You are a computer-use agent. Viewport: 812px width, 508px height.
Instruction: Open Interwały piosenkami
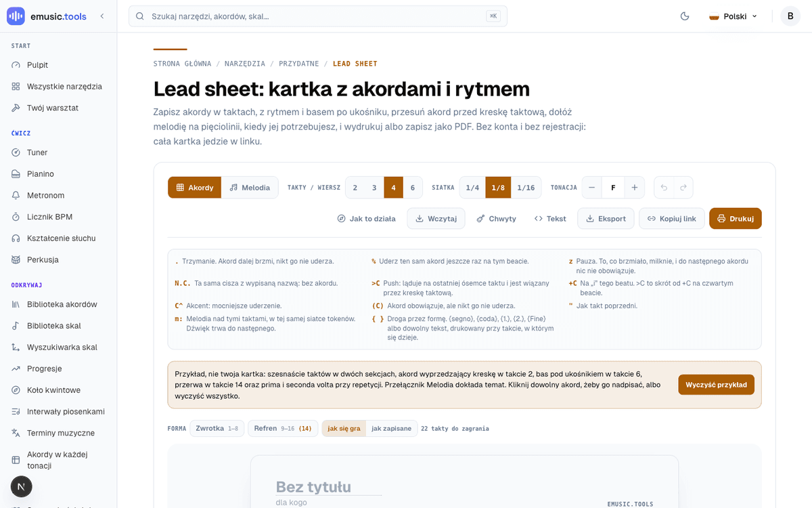pos(58,412)
